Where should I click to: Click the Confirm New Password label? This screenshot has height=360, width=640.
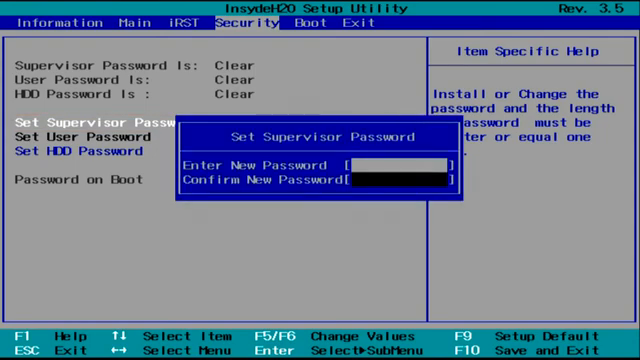point(263,180)
